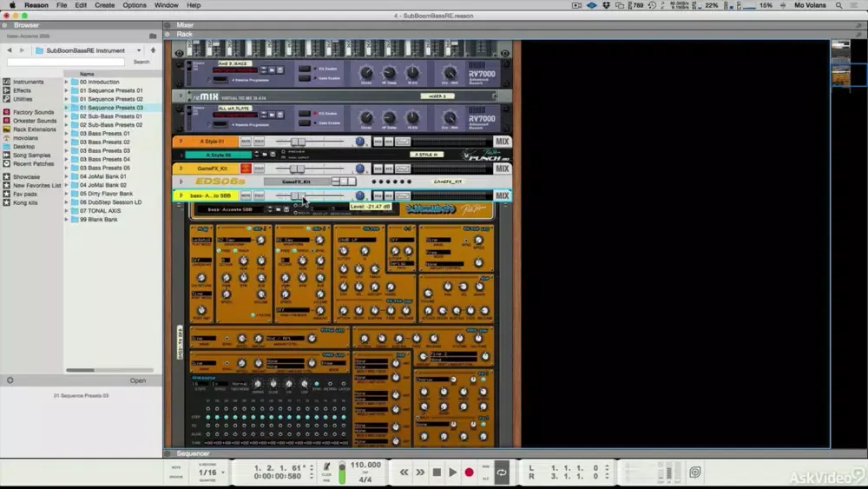Click the Rack Extensions location icon
The width and height of the screenshot is (868, 489).
pos(7,129)
